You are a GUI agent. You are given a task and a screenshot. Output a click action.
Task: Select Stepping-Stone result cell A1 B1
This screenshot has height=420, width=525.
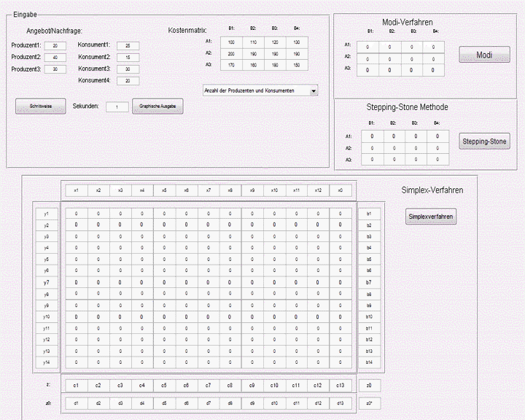pyautogui.click(x=373, y=136)
